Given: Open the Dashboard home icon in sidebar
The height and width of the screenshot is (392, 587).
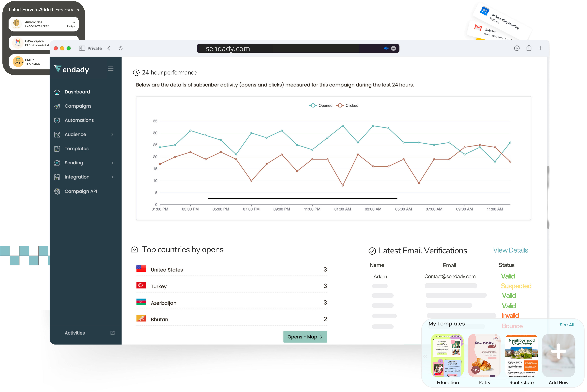Looking at the screenshot, I should (x=57, y=92).
